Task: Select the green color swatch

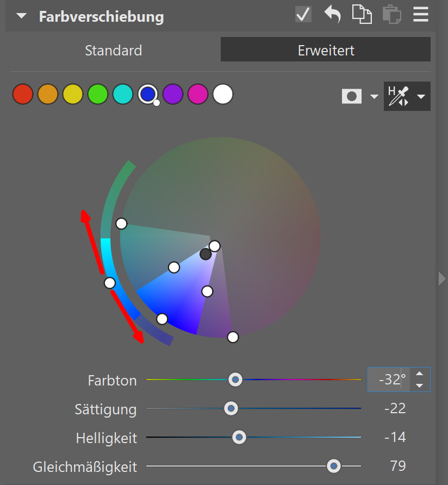Action: coord(98,94)
